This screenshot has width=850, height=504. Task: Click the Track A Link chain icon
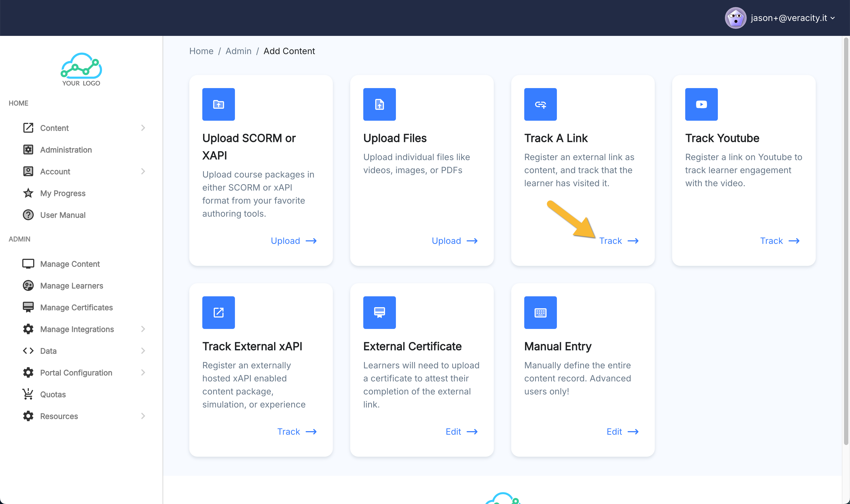click(540, 104)
